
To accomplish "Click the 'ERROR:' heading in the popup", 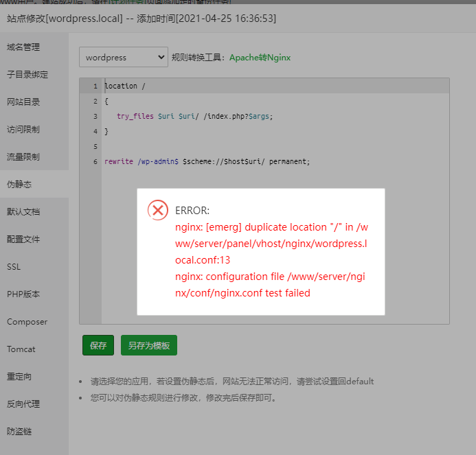I will point(192,211).
